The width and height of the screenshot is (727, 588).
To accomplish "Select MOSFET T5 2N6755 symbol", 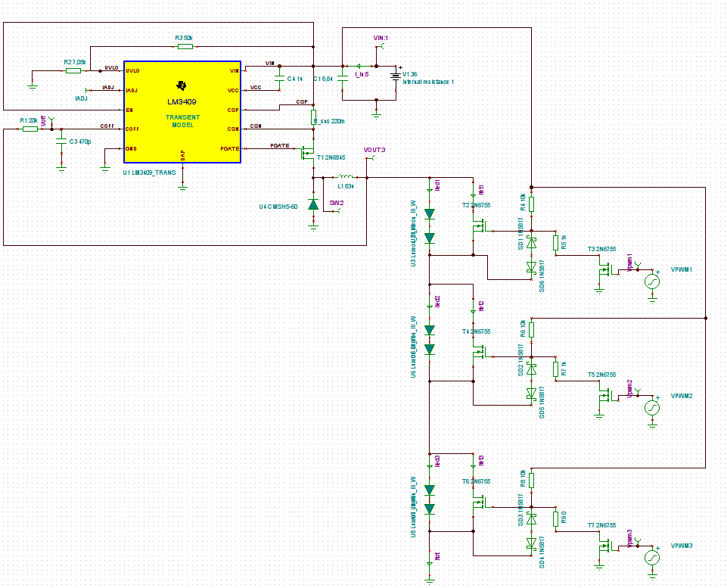I will pyautogui.click(x=605, y=396).
